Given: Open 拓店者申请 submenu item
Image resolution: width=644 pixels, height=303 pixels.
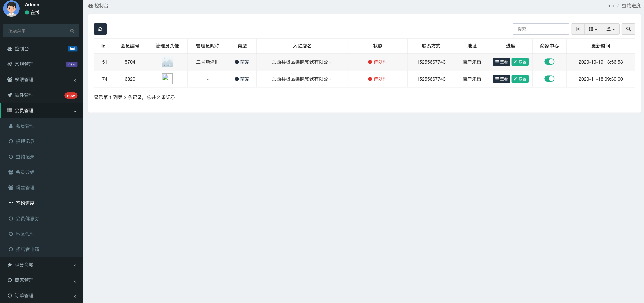Looking at the screenshot, I should pyautogui.click(x=41, y=250).
